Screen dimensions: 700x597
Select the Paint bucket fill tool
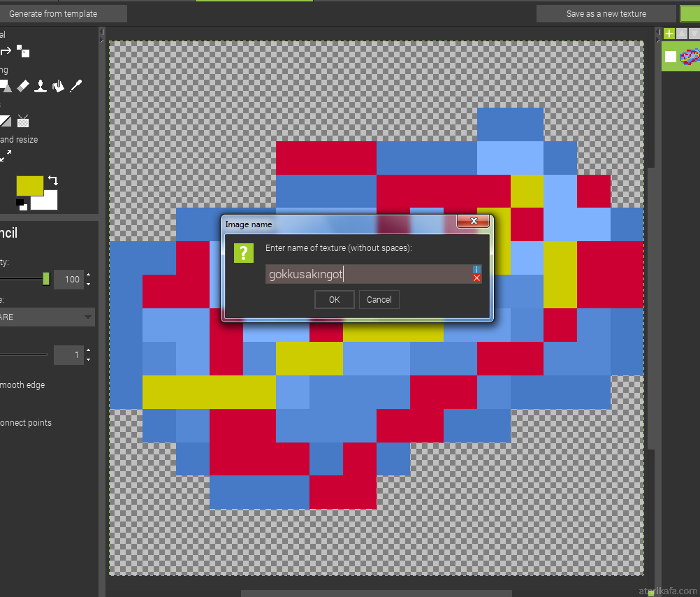click(x=59, y=86)
